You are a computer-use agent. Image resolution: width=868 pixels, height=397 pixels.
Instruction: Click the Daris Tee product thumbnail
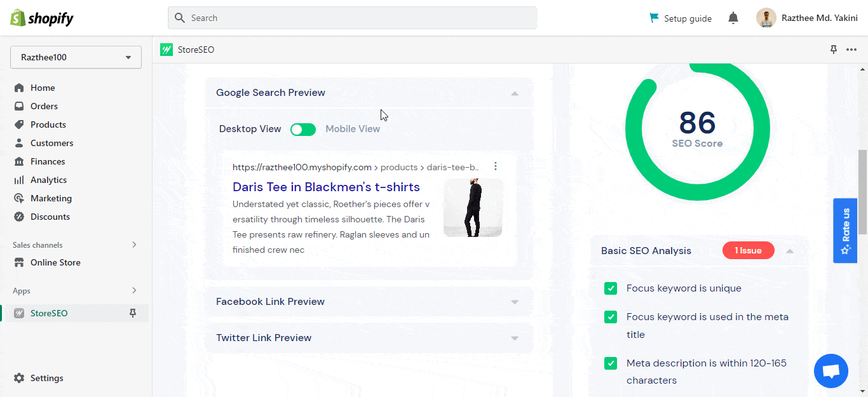pyautogui.click(x=473, y=208)
